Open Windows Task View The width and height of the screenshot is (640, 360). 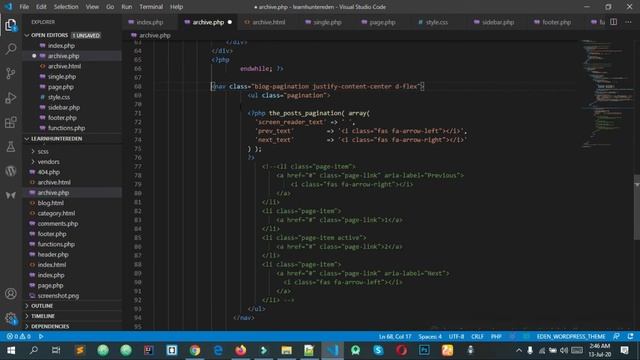(56, 350)
